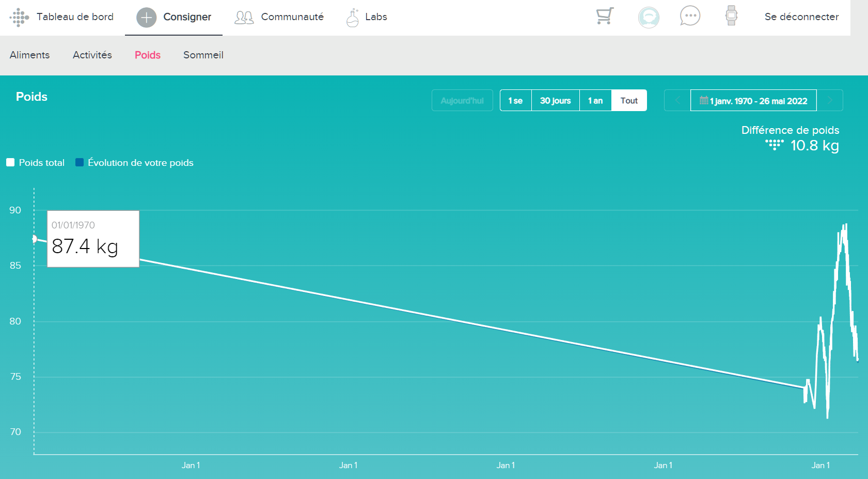This screenshot has width=868, height=479.
Task: Click the Poids section heading
Action: click(31, 97)
